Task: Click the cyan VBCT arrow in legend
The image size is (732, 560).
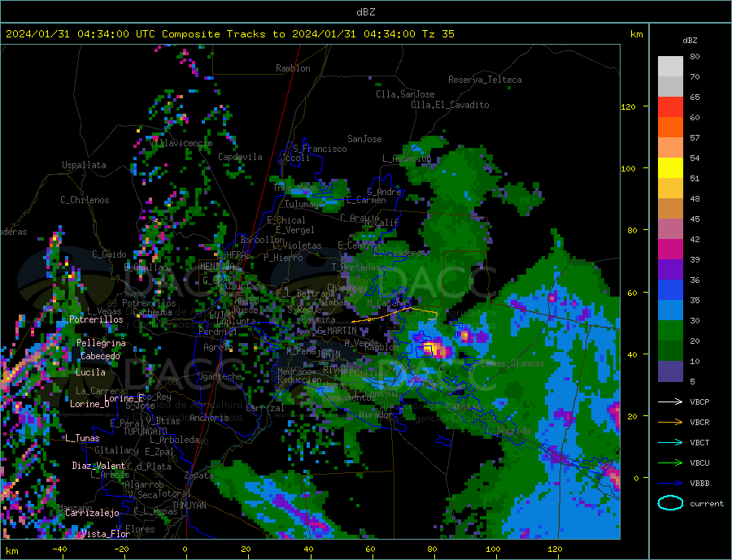Action: pos(670,442)
